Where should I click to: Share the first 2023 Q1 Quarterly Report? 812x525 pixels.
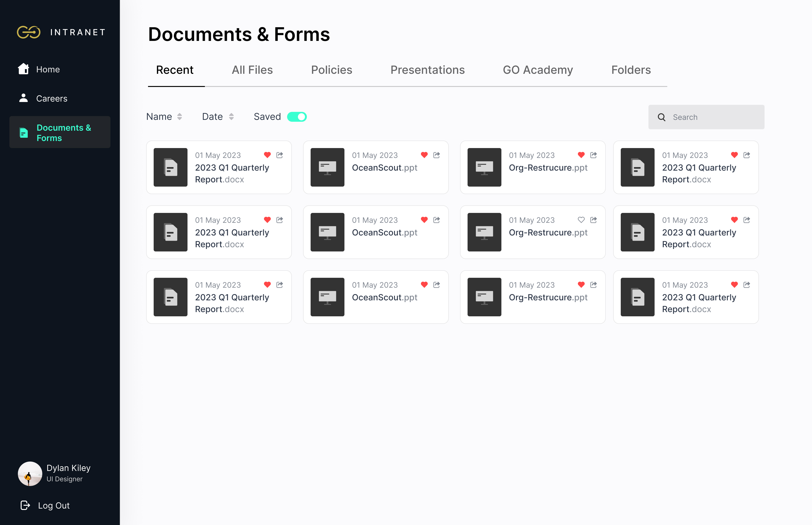(x=280, y=155)
